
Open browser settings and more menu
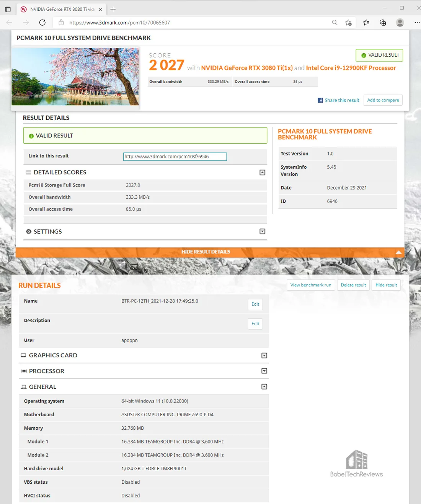pyautogui.click(x=417, y=23)
